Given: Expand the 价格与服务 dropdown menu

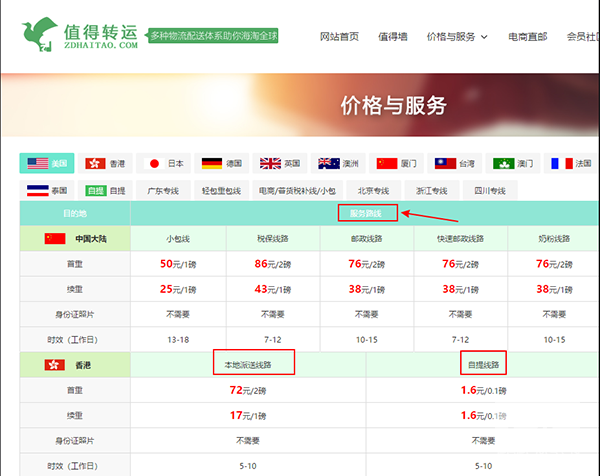Looking at the screenshot, I should 457,37.
